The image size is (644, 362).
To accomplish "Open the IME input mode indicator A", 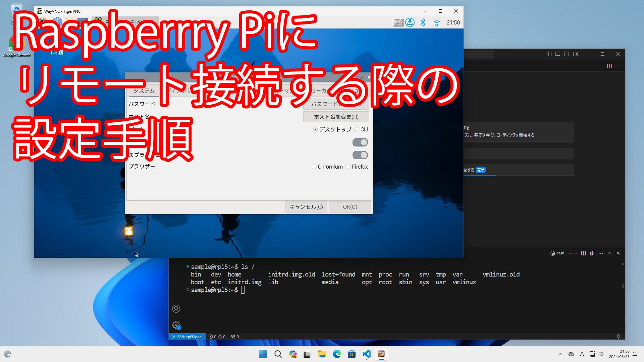I will click(582, 354).
